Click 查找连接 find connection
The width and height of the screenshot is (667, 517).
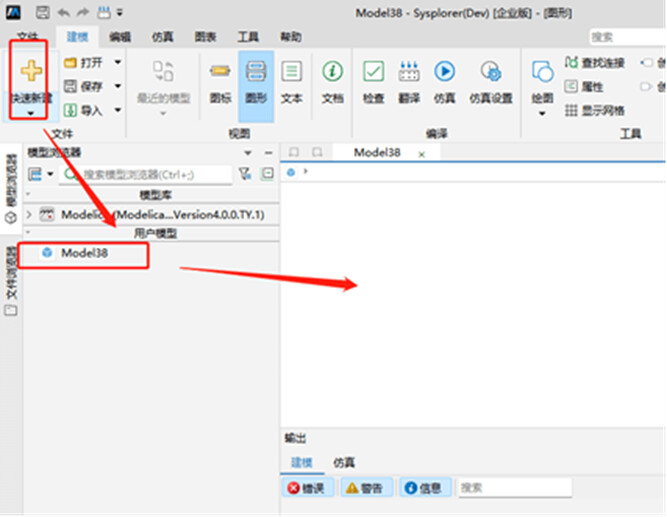click(x=595, y=63)
